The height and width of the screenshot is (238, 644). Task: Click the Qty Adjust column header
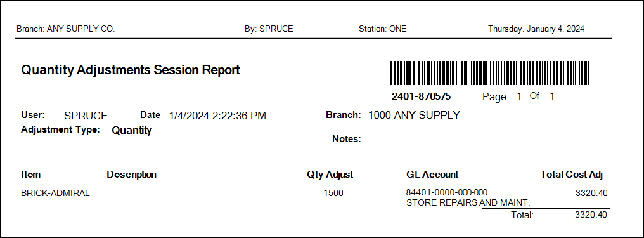(x=330, y=175)
